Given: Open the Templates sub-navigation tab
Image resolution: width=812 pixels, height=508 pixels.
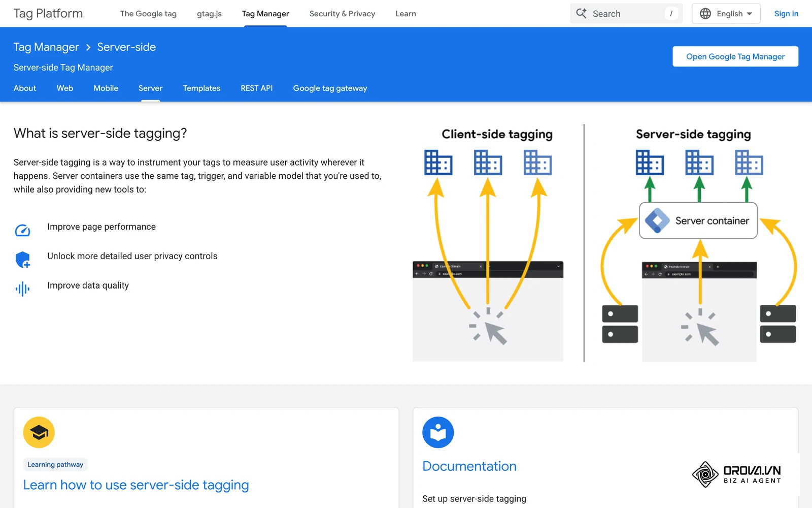Looking at the screenshot, I should pyautogui.click(x=201, y=88).
